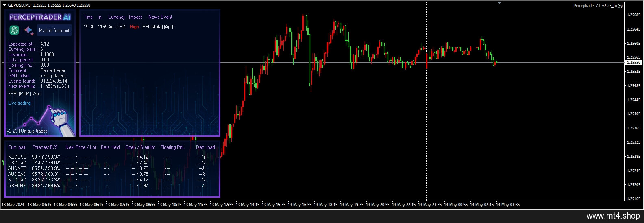The height and width of the screenshot is (223, 644).
Task: Click the Expected lot value 4.12
Action: [x=45, y=44]
